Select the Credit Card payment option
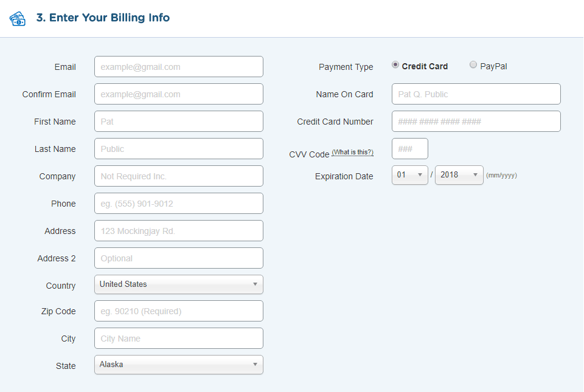This screenshot has height=392, width=584. [x=396, y=64]
